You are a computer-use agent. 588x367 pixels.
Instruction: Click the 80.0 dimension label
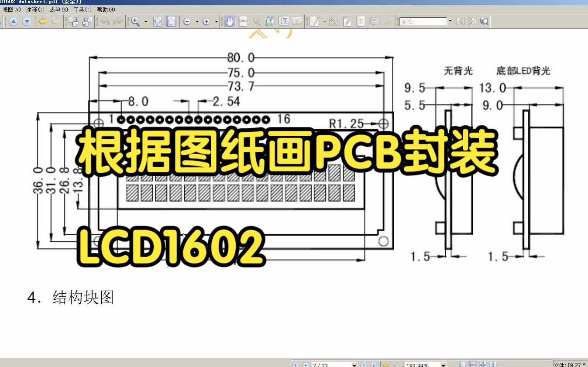(x=241, y=58)
